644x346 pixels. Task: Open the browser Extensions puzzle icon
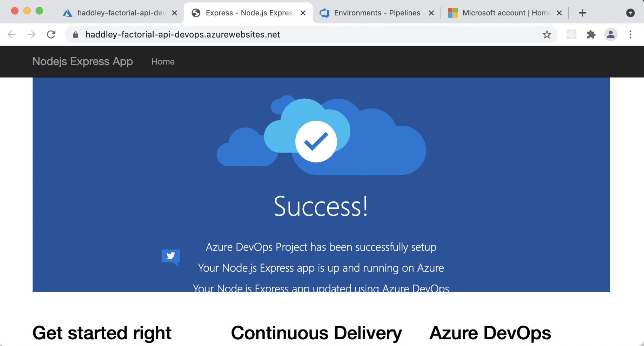tap(591, 34)
